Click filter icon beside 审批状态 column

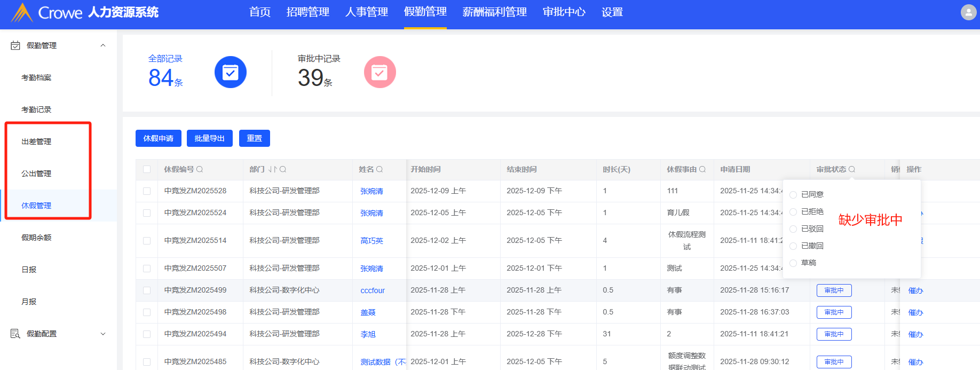852,169
